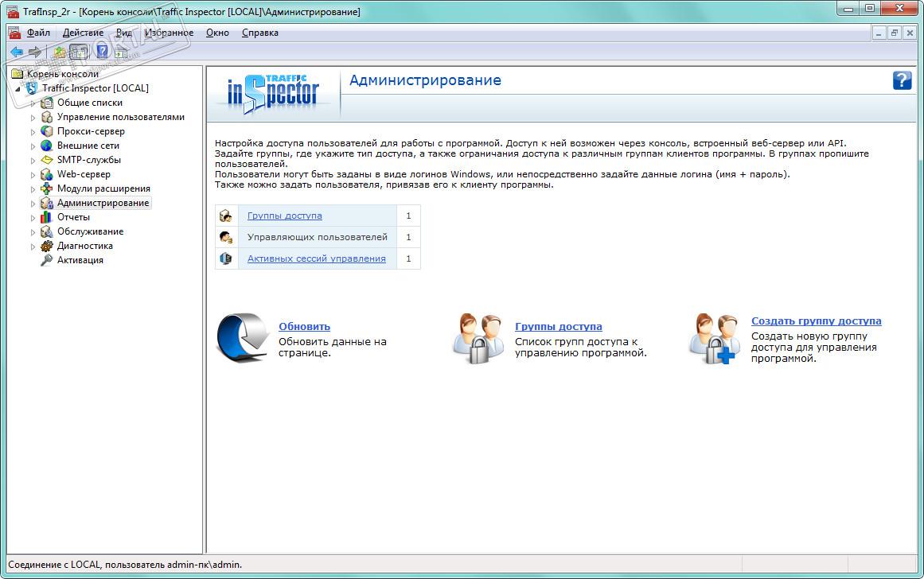The image size is (924, 579).
Task: Expand the Общие списки tree node
Action: point(33,103)
